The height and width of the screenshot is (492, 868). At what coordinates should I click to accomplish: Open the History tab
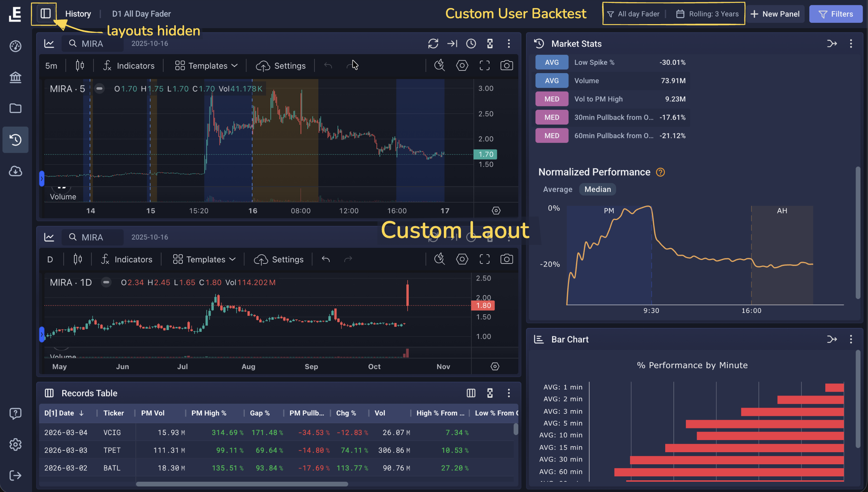pyautogui.click(x=78, y=14)
